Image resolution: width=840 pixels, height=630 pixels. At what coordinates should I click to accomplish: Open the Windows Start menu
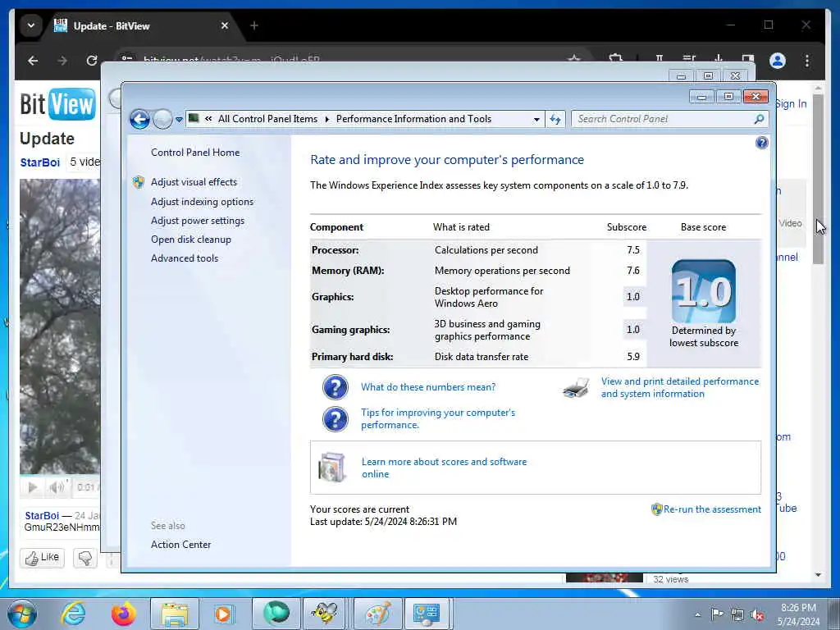click(x=22, y=614)
